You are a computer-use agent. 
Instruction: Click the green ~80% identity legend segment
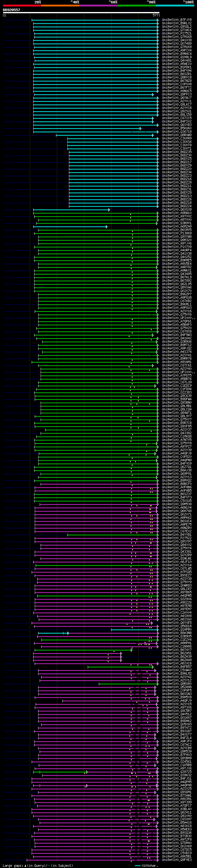[136, 6]
